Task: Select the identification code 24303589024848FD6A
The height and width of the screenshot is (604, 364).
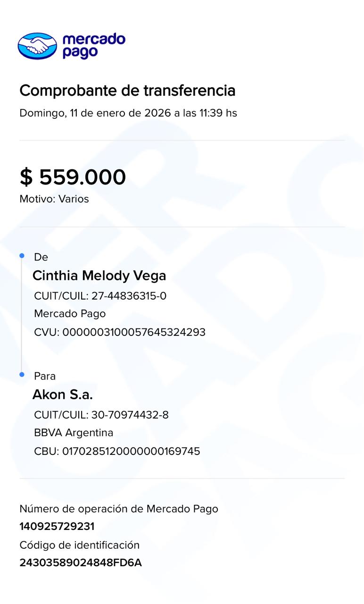Action: tap(81, 563)
